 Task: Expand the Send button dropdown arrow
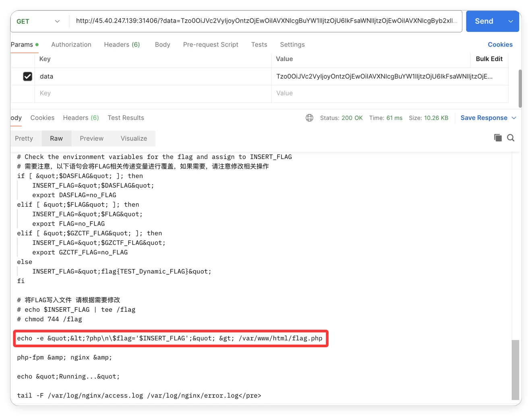pos(510,21)
